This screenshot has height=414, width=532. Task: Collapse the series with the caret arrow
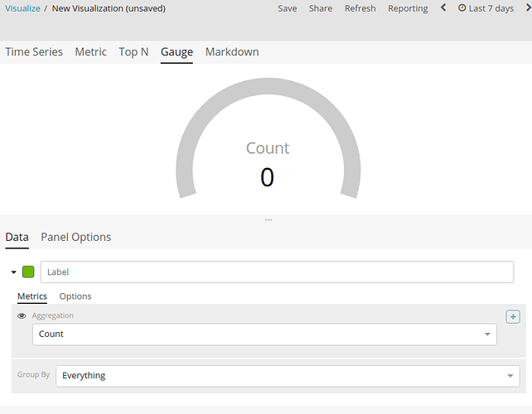(x=13, y=272)
